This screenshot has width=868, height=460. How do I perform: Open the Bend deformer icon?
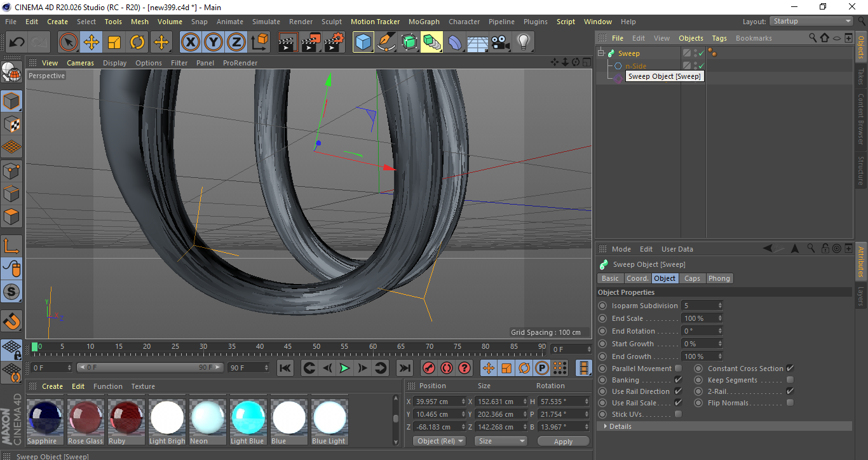(455, 43)
